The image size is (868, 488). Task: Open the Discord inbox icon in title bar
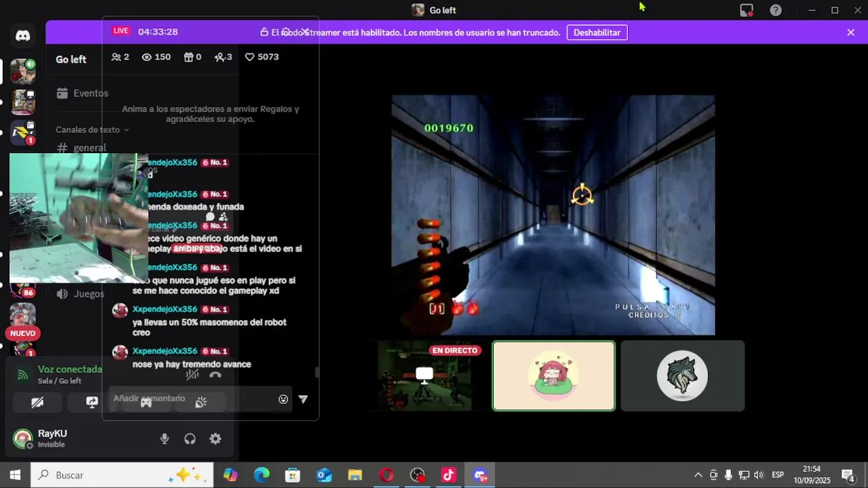pyautogui.click(x=747, y=10)
